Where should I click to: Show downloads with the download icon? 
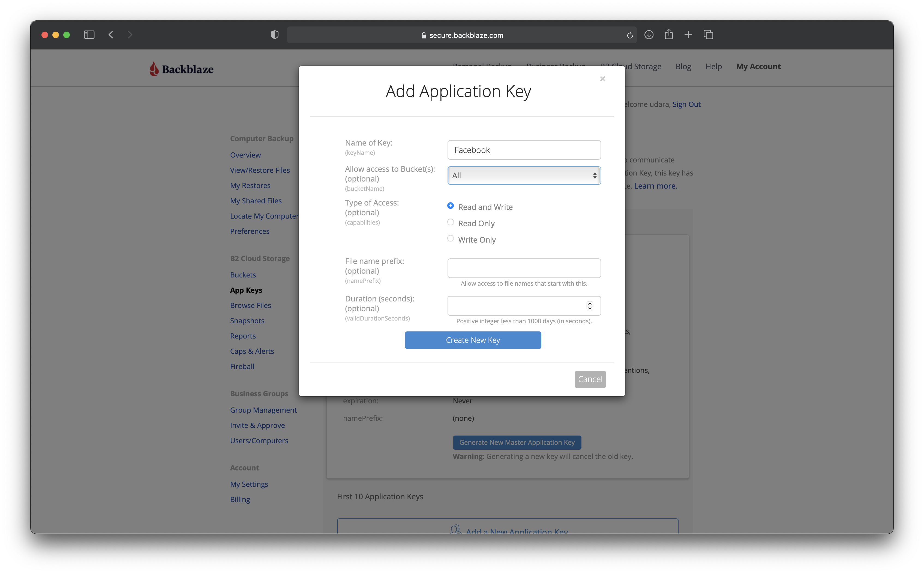649,35
